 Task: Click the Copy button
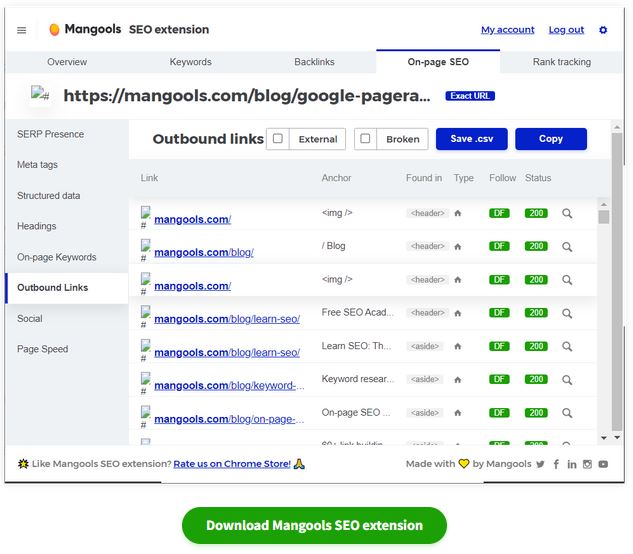[x=551, y=139]
